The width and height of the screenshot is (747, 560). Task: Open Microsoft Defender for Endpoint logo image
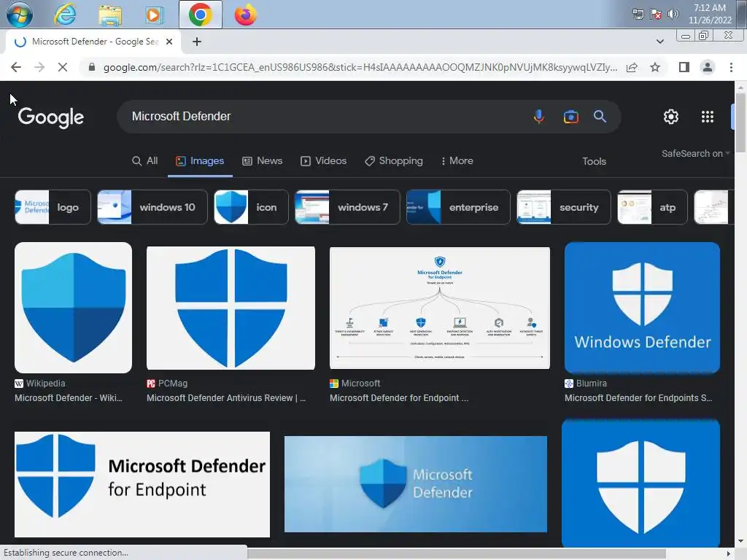142,484
